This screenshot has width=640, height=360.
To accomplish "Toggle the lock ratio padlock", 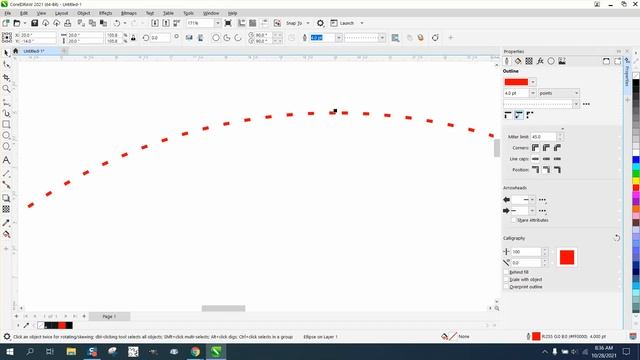I will point(133,38).
